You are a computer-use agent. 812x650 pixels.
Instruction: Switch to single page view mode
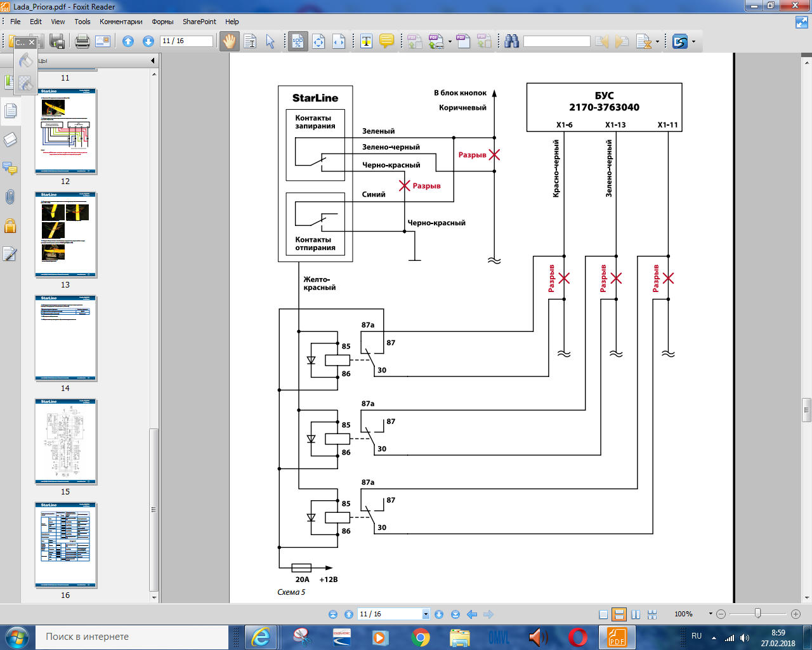pos(603,614)
